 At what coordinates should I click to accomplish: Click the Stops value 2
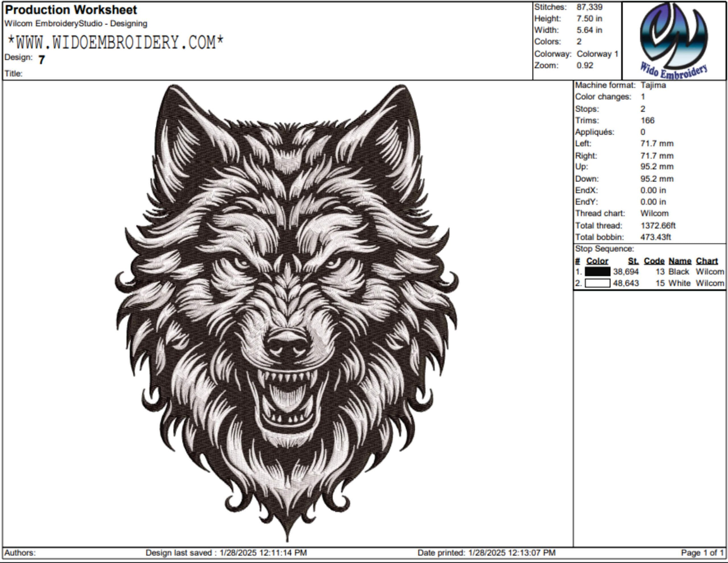coord(643,109)
